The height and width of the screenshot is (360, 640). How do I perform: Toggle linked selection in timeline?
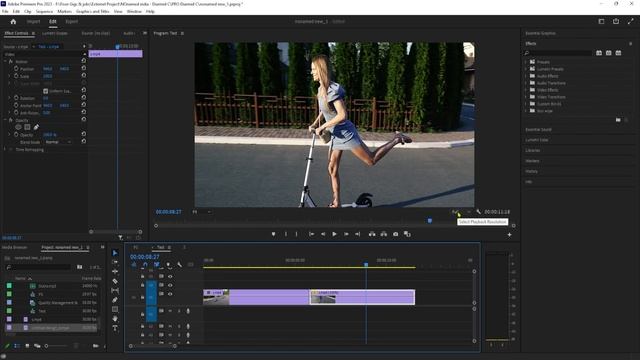point(157,265)
